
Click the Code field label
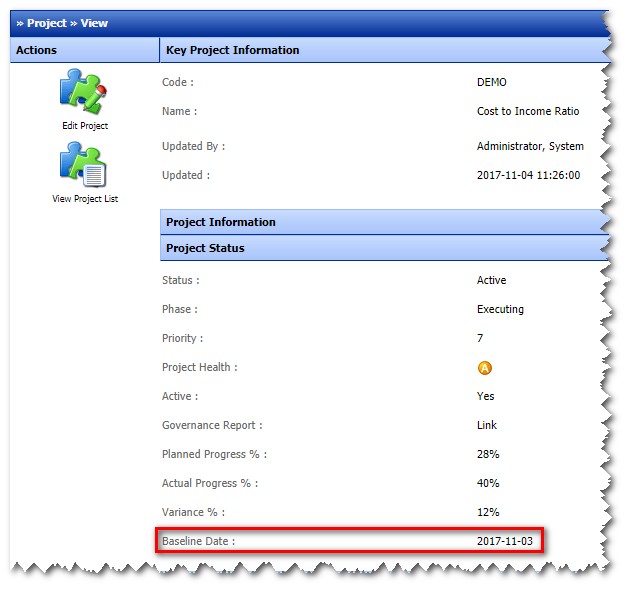coord(178,82)
